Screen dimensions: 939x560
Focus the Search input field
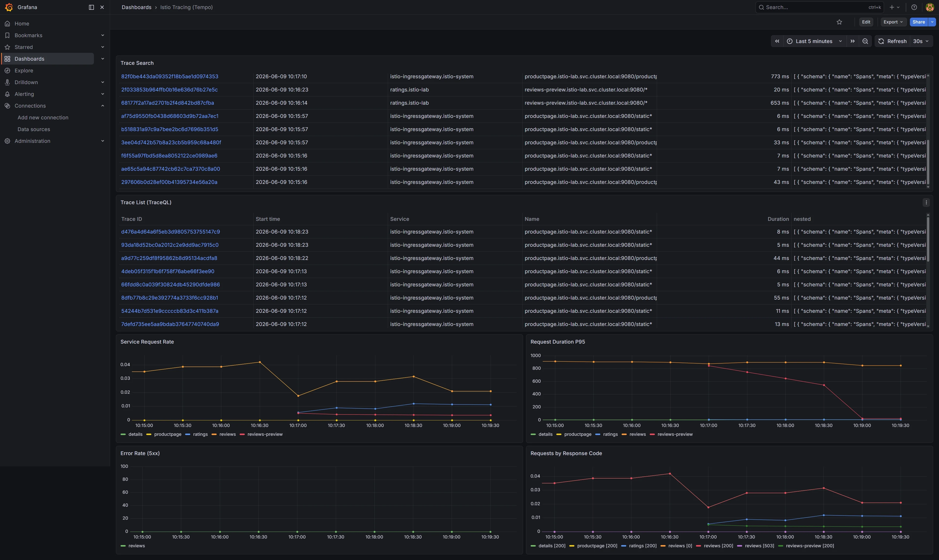pyautogui.click(x=819, y=7)
